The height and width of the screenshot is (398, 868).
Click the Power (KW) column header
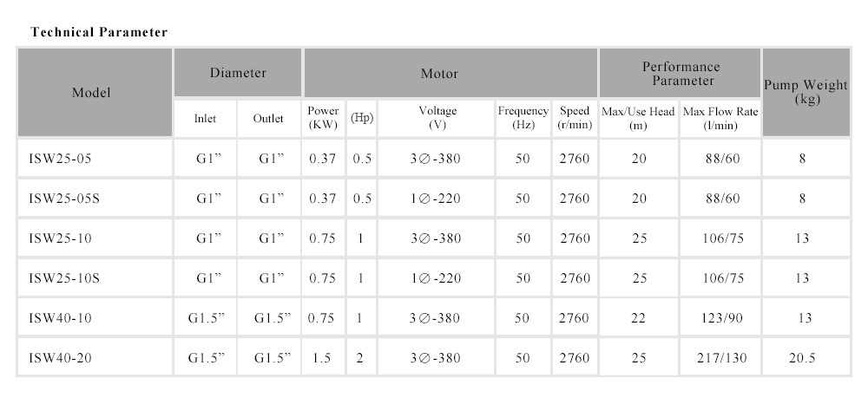tap(323, 118)
